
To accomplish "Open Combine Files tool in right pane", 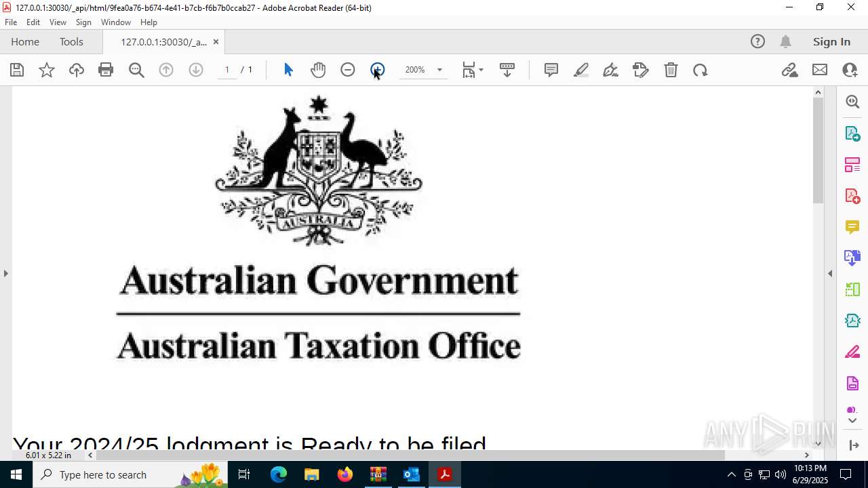I will 852,258.
